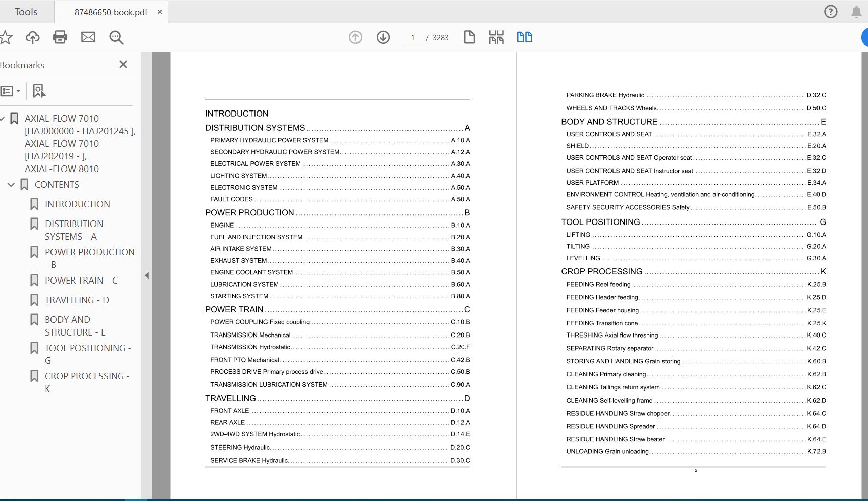Close the Bookmarks panel

(123, 64)
